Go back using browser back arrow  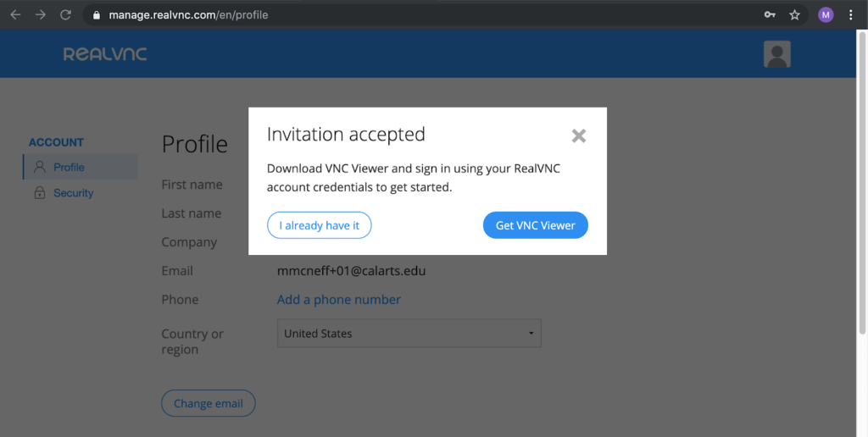(15, 15)
